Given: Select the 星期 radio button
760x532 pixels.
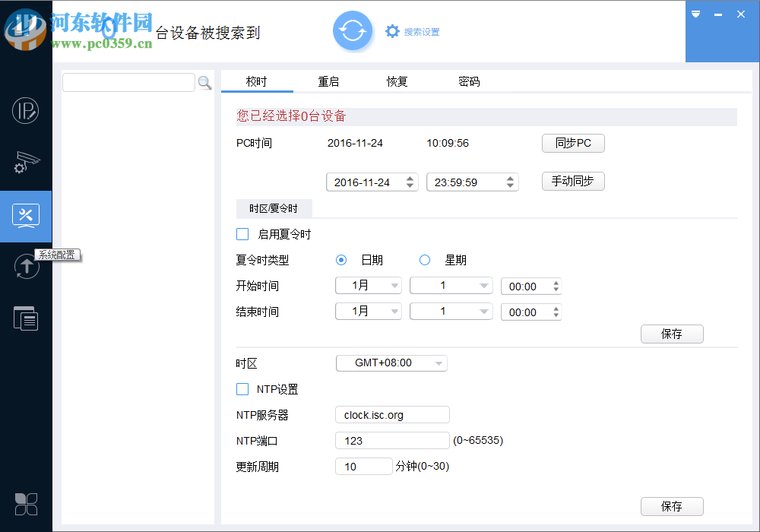Looking at the screenshot, I should (424, 260).
